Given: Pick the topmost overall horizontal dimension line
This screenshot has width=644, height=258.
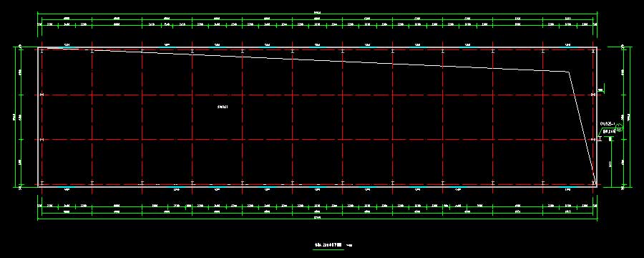Looking at the screenshot, I should (x=317, y=15).
